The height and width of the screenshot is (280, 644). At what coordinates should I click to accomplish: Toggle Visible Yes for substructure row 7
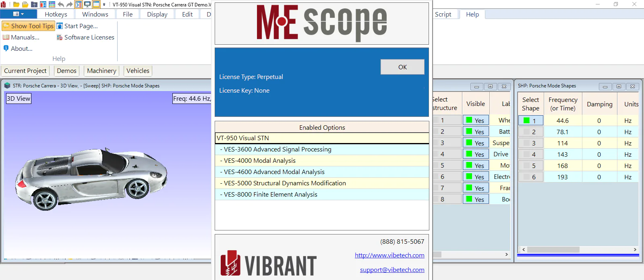[x=476, y=188]
